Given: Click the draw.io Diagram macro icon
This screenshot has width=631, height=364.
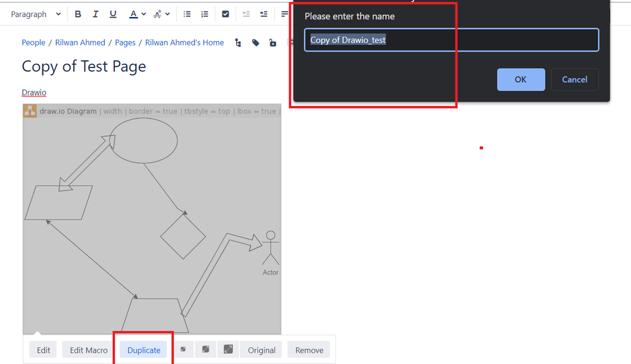Looking at the screenshot, I should tap(30, 111).
